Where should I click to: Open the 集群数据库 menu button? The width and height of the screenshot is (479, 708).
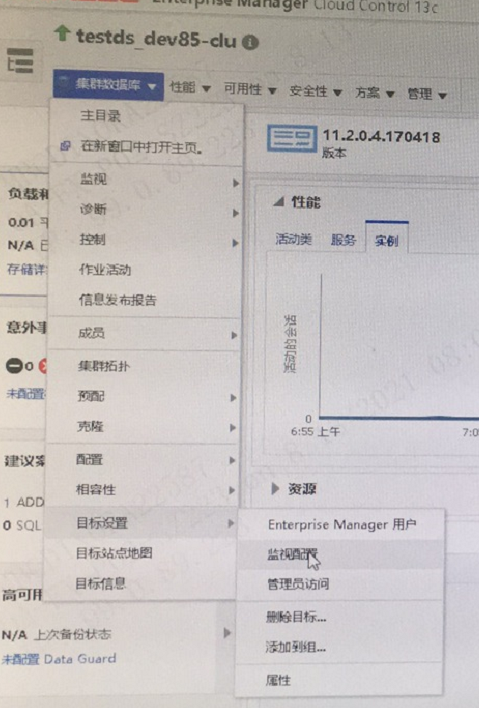[108, 84]
